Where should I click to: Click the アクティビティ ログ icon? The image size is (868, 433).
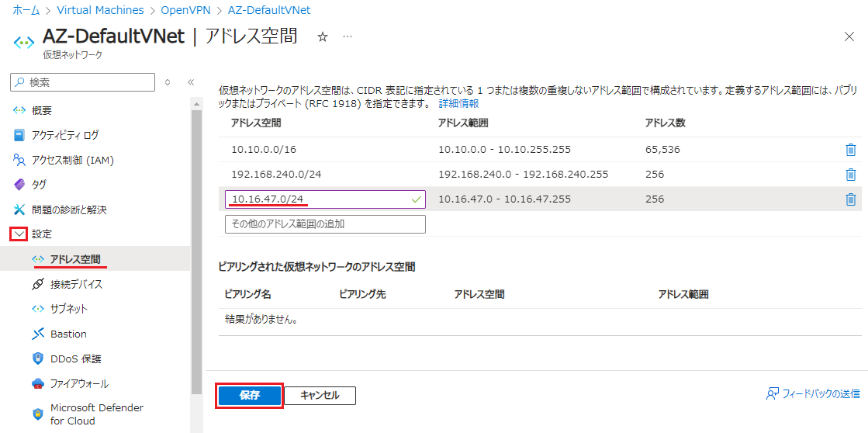coord(20,135)
